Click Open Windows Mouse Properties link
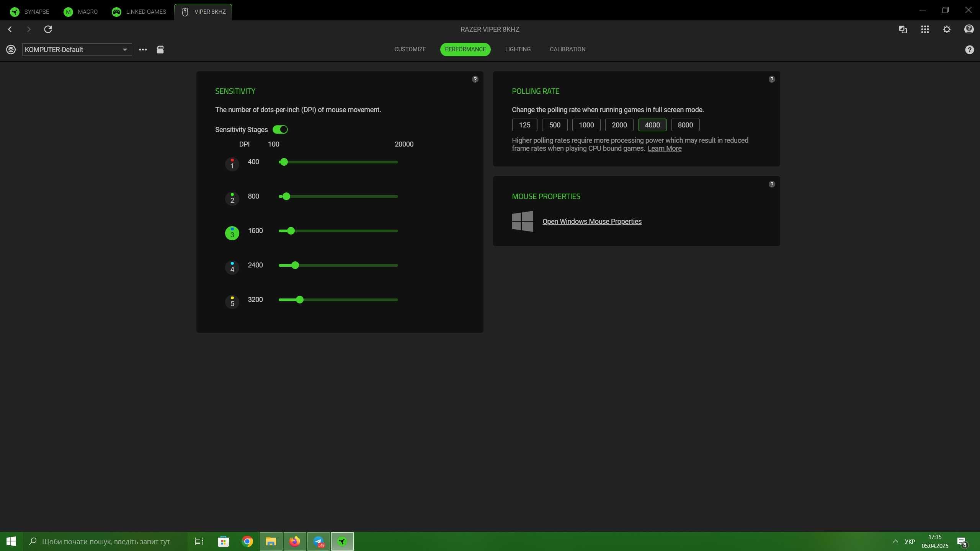 click(x=592, y=222)
